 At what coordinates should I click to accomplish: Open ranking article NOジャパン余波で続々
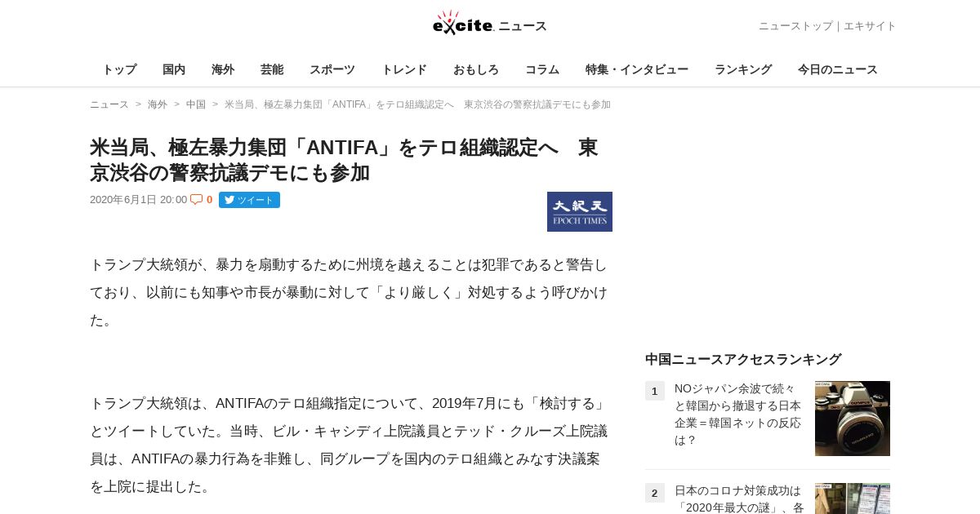coord(738,414)
